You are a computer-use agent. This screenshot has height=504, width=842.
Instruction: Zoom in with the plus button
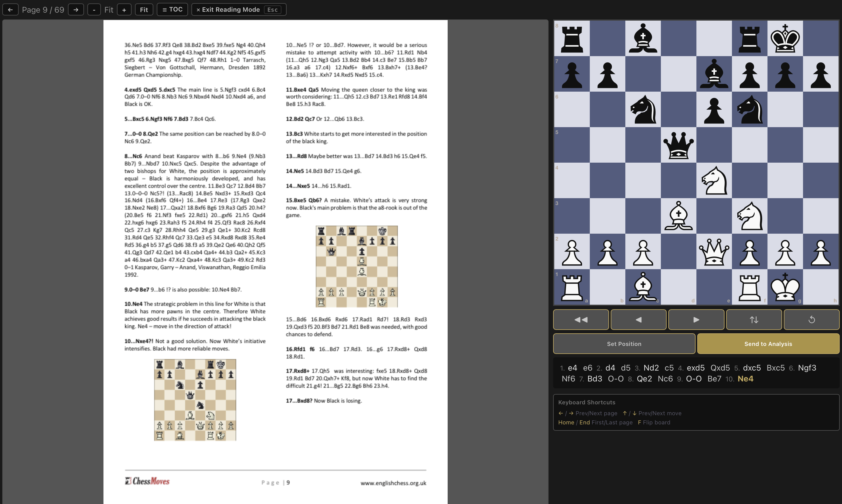[x=124, y=9]
